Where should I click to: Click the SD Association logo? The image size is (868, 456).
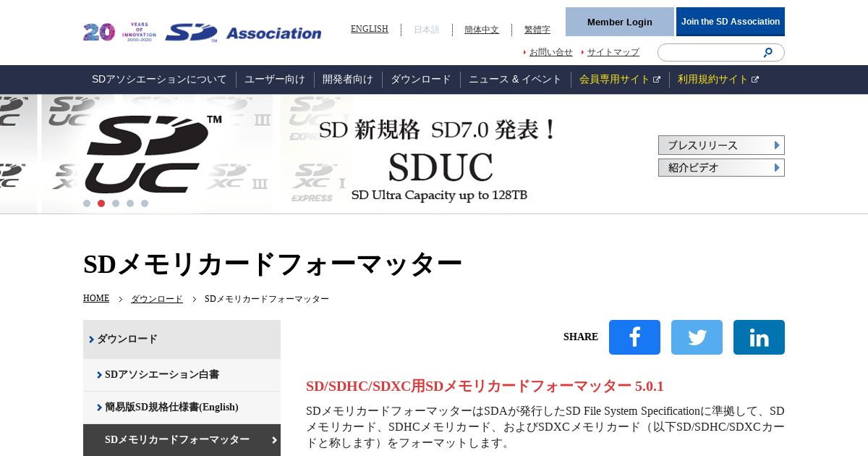click(x=243, y=33)
